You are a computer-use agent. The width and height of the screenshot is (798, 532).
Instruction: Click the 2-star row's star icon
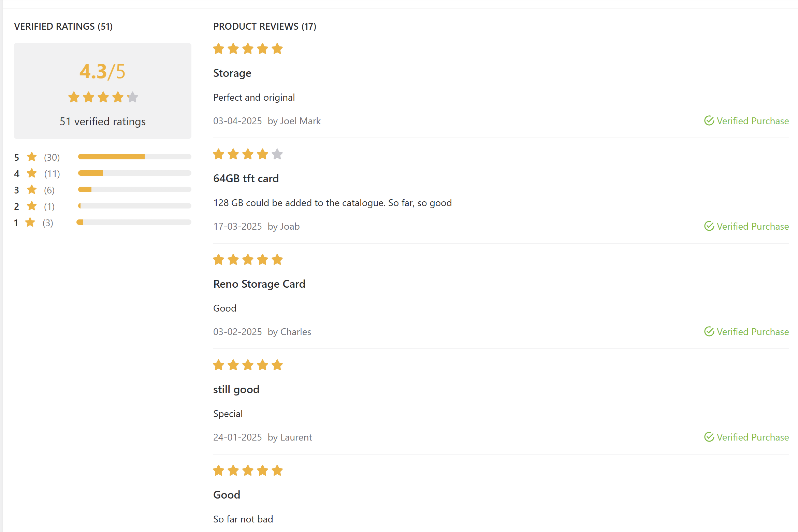(x=32, y=206)
